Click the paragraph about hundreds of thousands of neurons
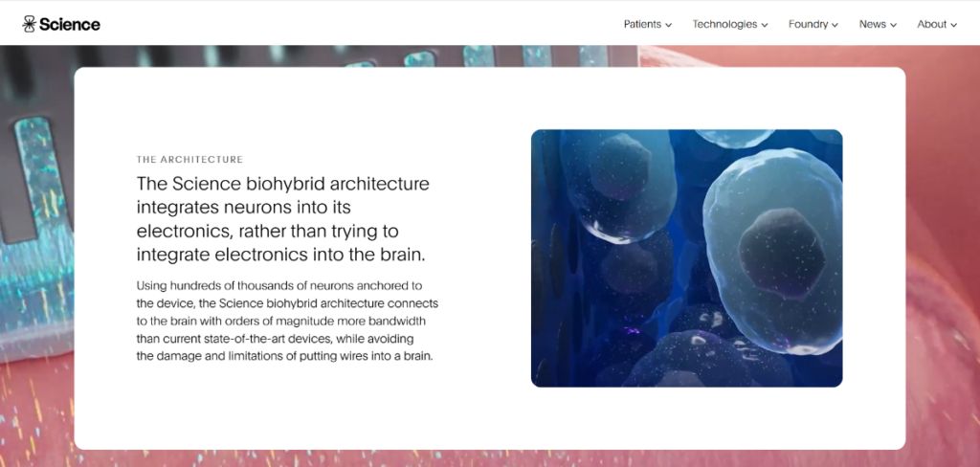This screenshot has width=980, height=467. point(287,321)
